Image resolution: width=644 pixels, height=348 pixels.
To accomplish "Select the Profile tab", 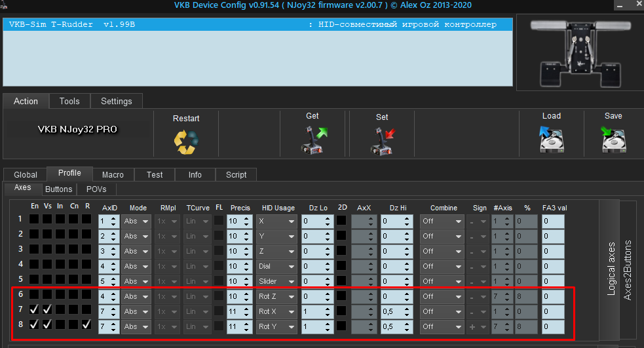I will tap(70, 173).
